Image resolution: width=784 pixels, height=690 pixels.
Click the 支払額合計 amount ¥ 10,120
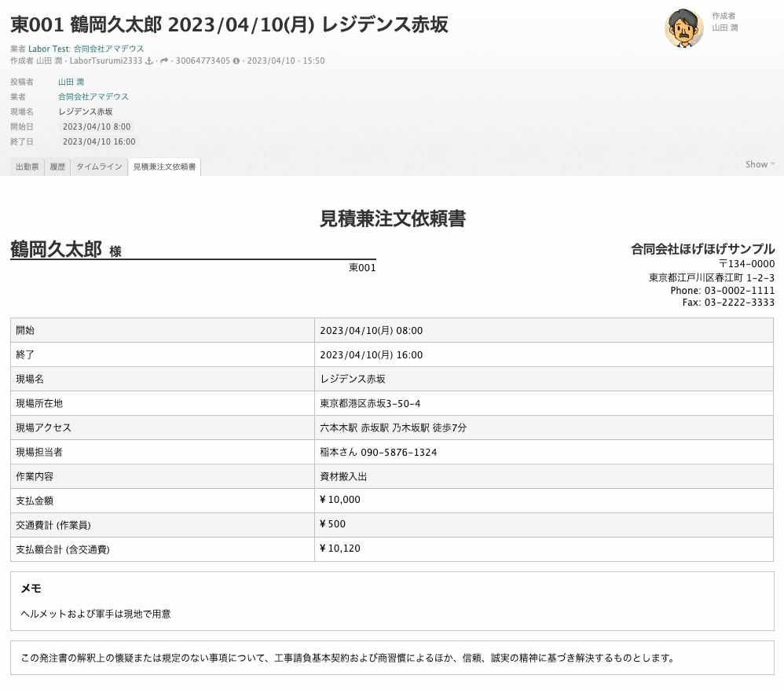340,549
